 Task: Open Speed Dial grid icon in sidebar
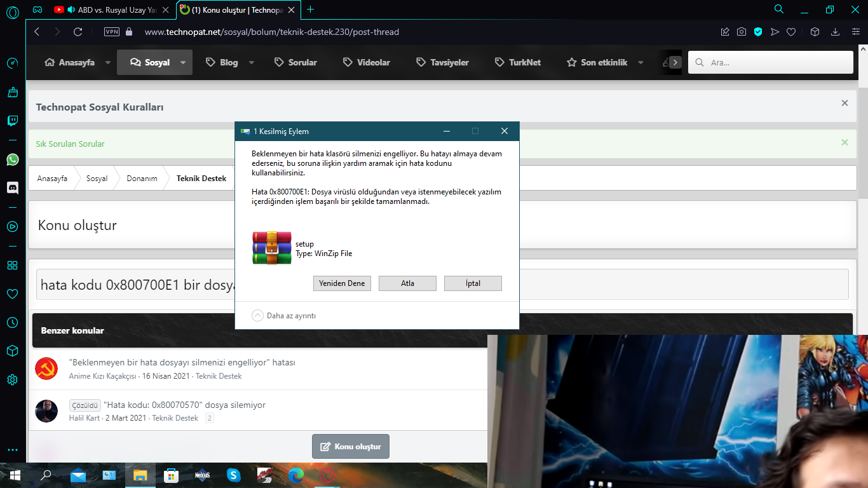(x=13, y=265)
